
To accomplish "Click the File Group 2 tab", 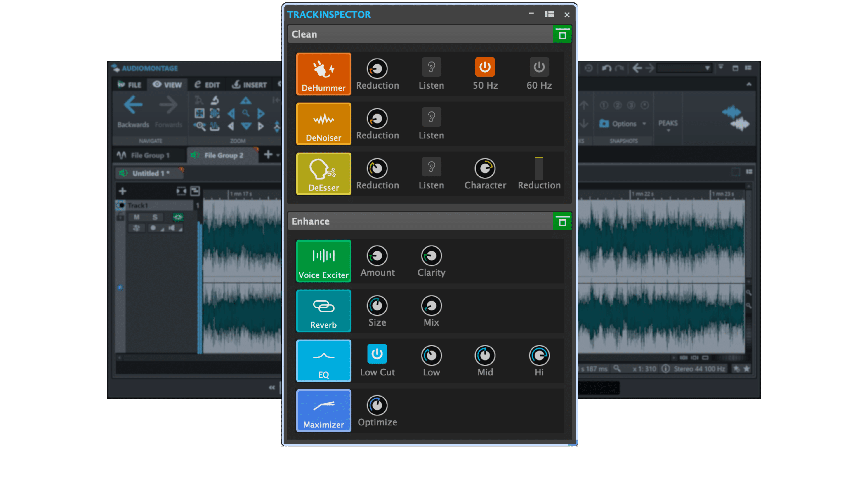I will (x=225, y=155).
